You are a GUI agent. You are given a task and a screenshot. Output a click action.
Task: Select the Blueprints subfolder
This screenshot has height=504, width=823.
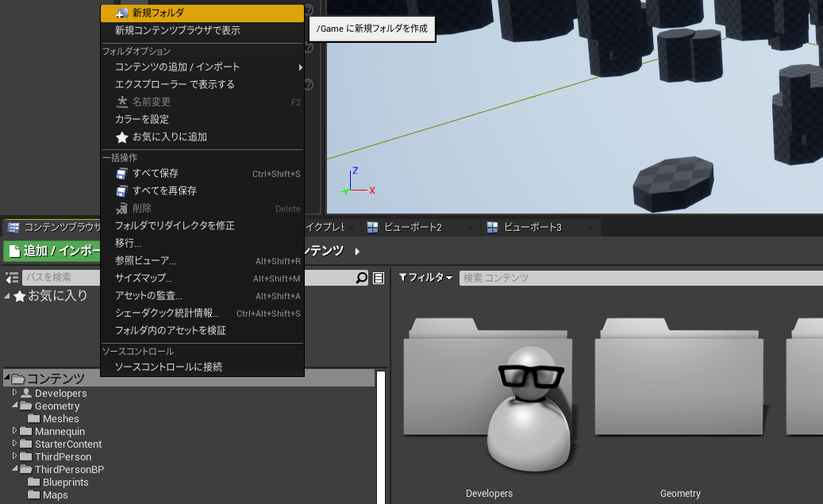[65, 482]
